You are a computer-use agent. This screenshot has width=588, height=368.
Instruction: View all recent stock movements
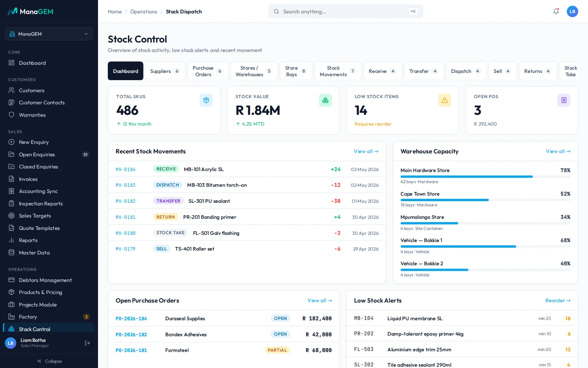tap(366, 151)
